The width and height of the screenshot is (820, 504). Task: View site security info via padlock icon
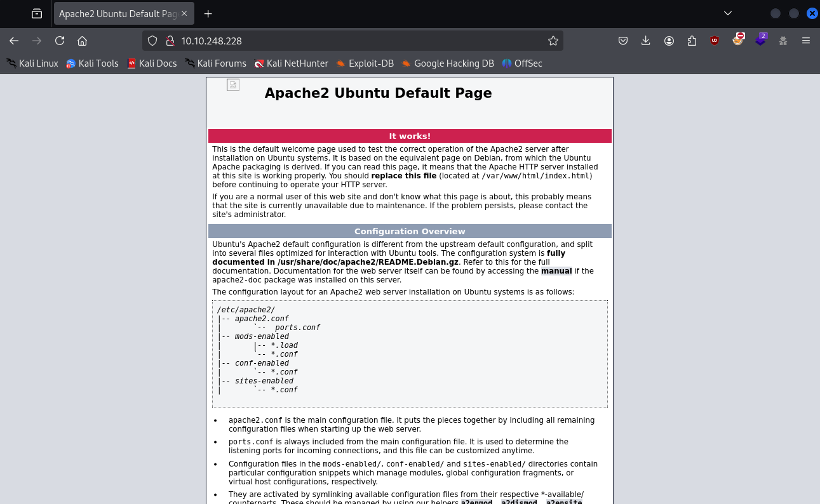pyautogui.click(x=170, y=41)
